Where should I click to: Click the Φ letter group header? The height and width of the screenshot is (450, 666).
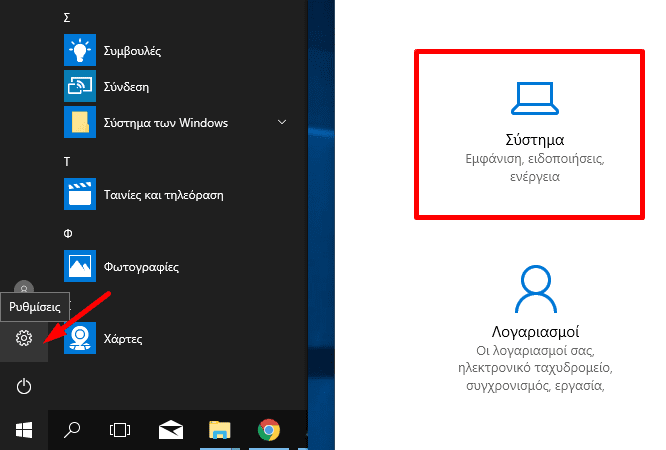(66, 232)
